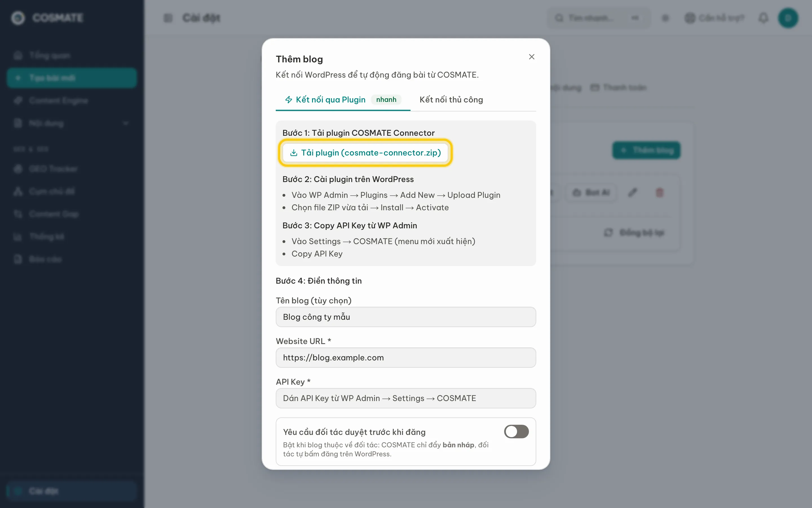Click 'Chọn file ZIP vừa tải' instruction line
The image size is (812, 508).
point(370,207)
